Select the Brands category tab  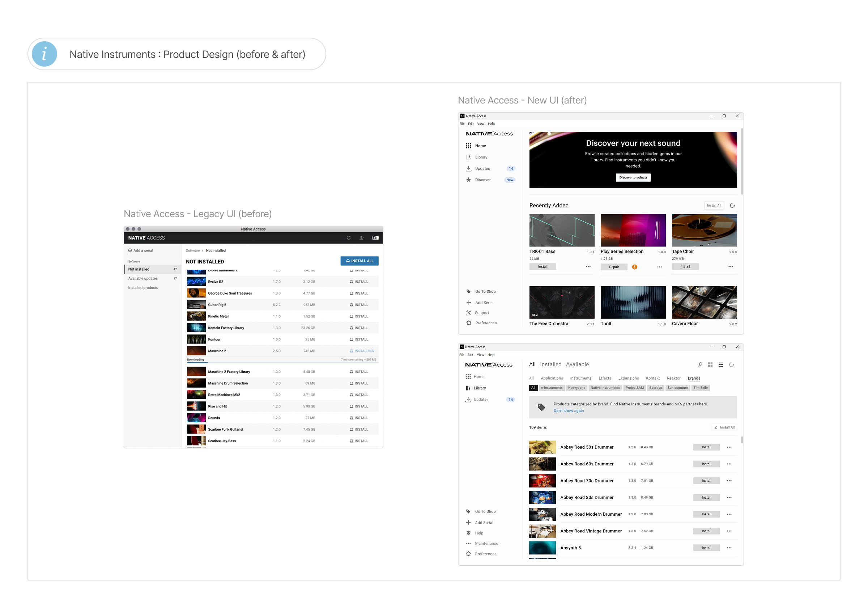[x=694, y=378]
